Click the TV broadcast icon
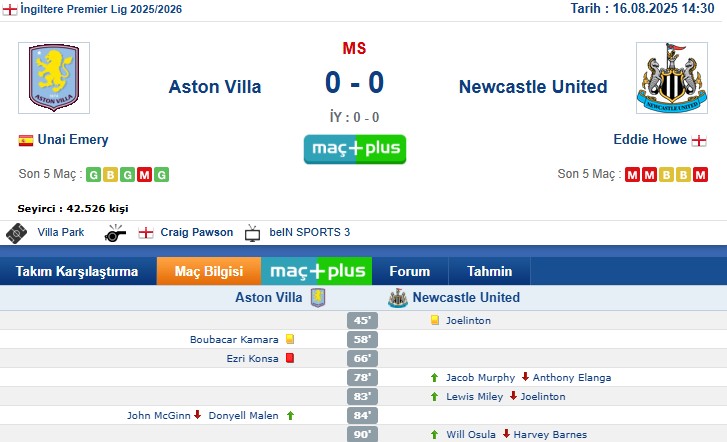This screenshot has height=442, width=727. (x=252, y=233)
